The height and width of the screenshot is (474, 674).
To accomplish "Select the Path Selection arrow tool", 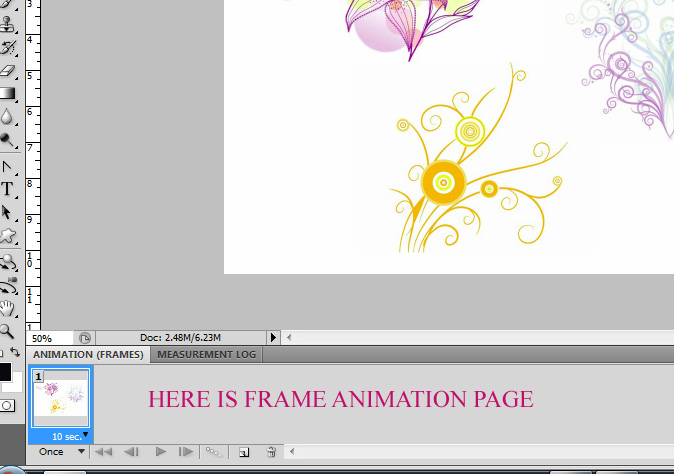I will (6, 212).
